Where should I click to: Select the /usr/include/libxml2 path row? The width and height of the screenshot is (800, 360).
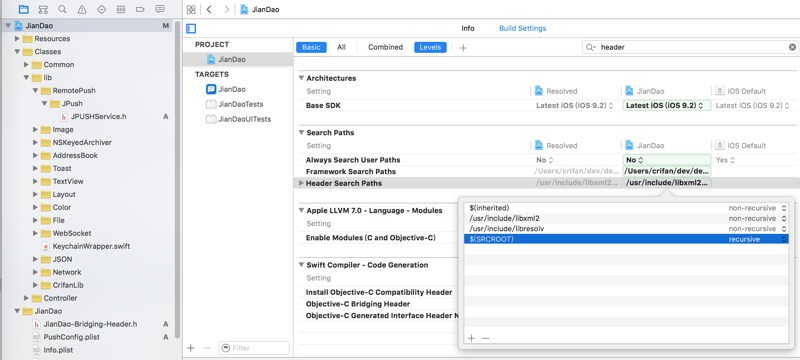coord(626,218)
